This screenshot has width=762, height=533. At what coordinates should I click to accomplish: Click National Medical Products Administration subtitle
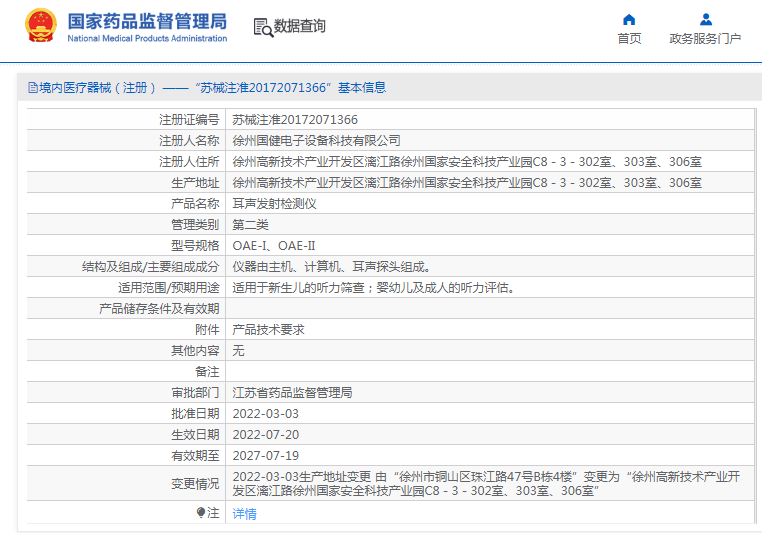click(x=147, y=38)
